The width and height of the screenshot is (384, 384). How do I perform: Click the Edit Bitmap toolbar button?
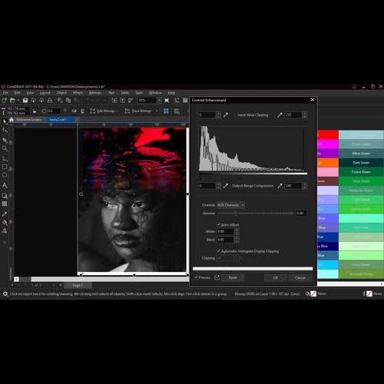point(103,111)
